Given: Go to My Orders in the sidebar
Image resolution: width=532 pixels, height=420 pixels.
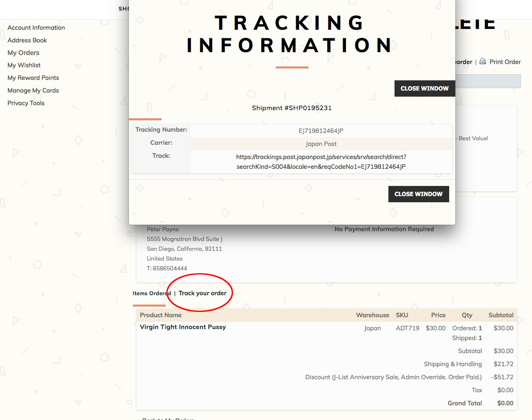Looking at the screenshot, I should [23, 53].
